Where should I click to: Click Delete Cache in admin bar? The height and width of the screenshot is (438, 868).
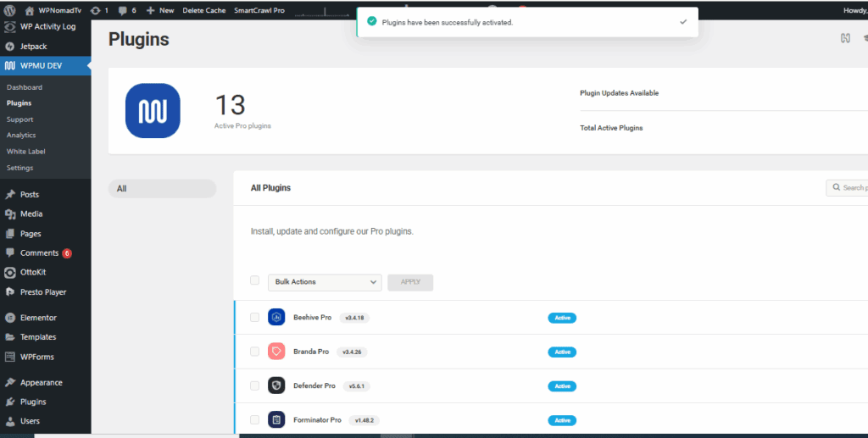[203, 10]
